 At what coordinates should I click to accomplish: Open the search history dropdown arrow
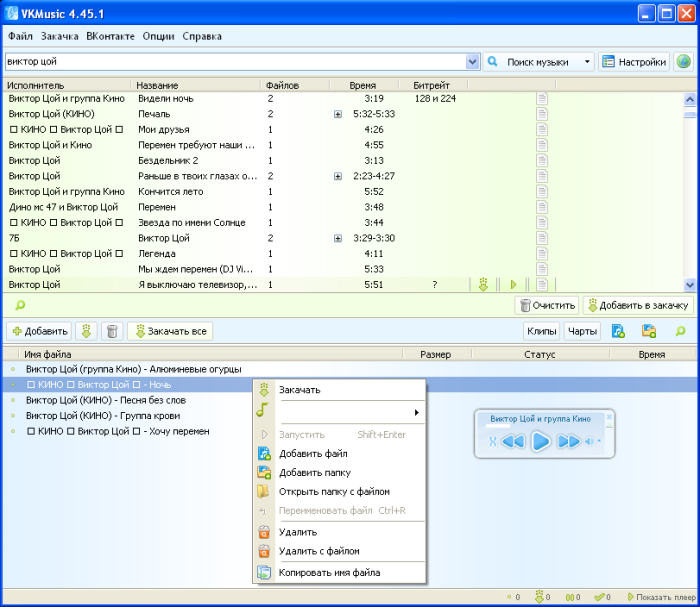pyautogui.click(x=472, y=62)
